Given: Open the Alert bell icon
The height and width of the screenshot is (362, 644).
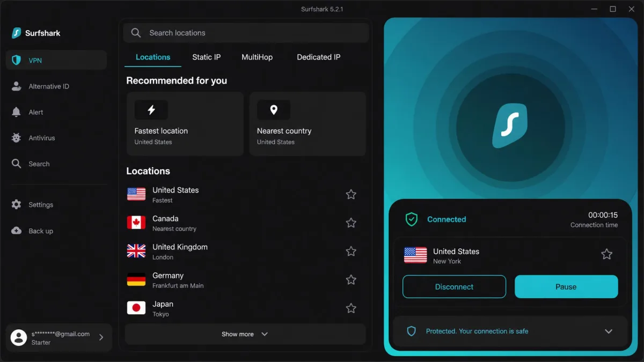Looking at the screenshot, I should click(x=17, y=112).
